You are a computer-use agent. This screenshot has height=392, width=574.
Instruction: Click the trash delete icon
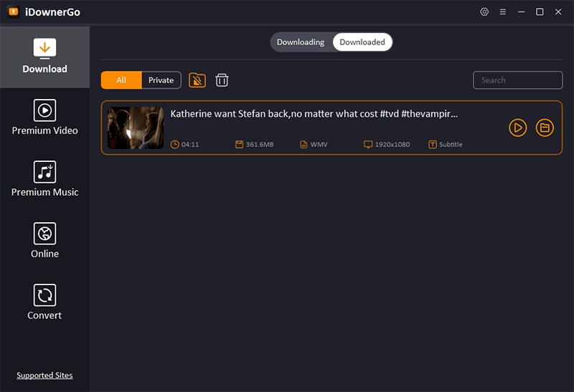coord(222,80)
